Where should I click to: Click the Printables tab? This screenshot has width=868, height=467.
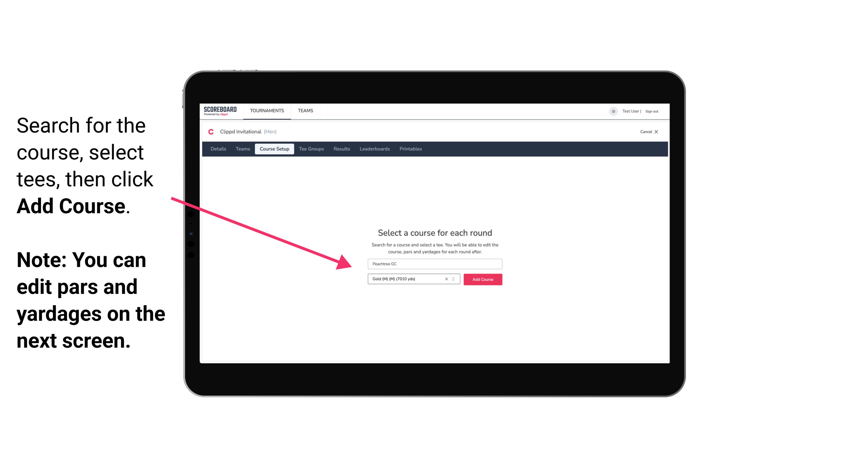tap(411, 149)
